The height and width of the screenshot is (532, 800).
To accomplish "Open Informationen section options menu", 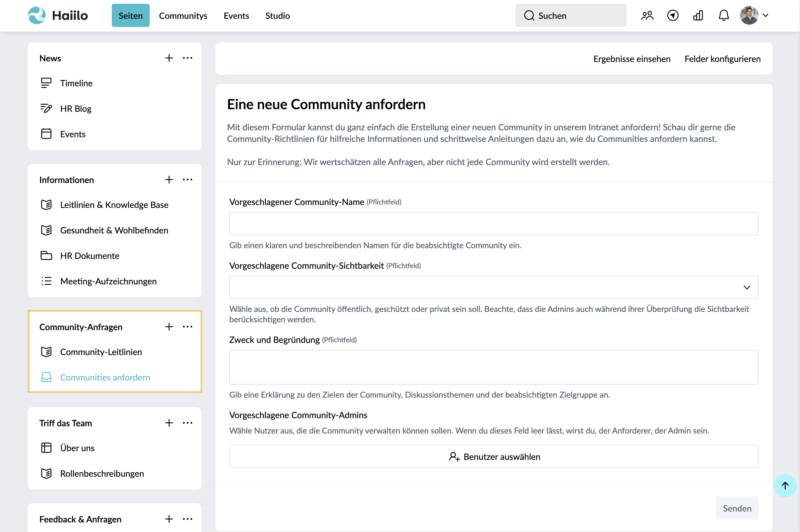I will click(x=188, y=180).
